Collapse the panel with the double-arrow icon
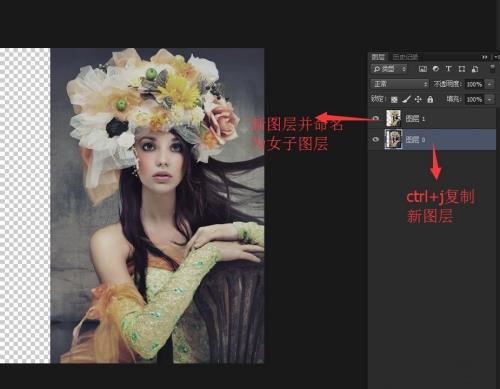 pyautogui.click(x=485, y=57)
